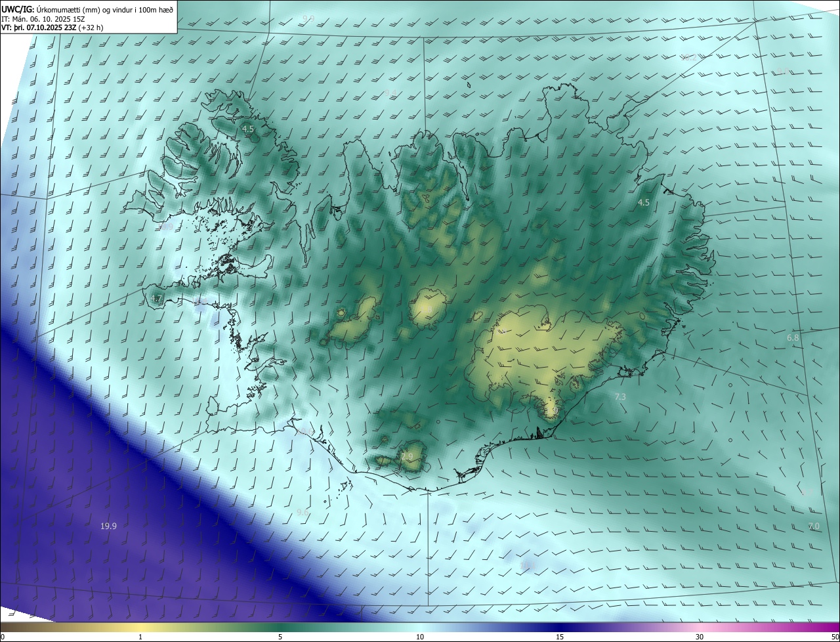Select the 'IT: Mán. 06. 10. 2025 15Z' line

point(44,19)
